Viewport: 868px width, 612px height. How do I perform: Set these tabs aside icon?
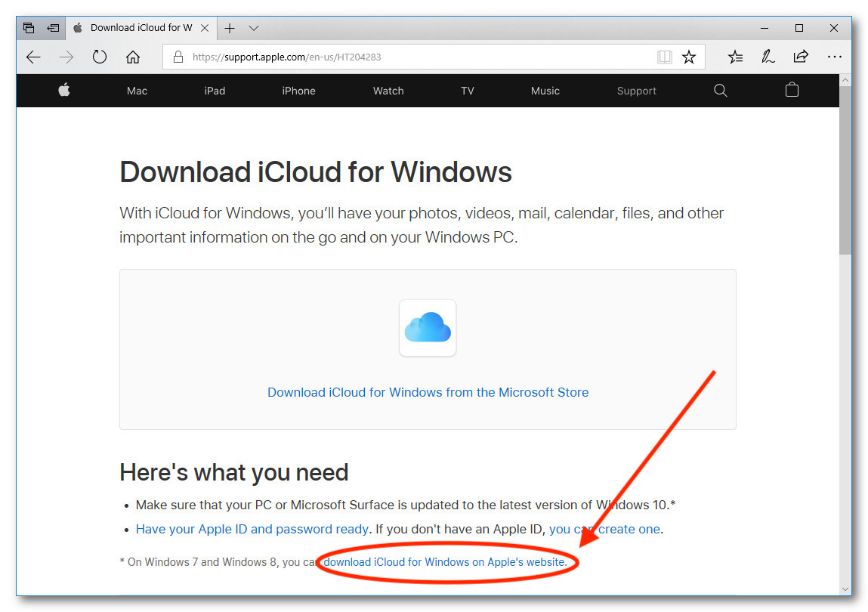coord(54,28)
